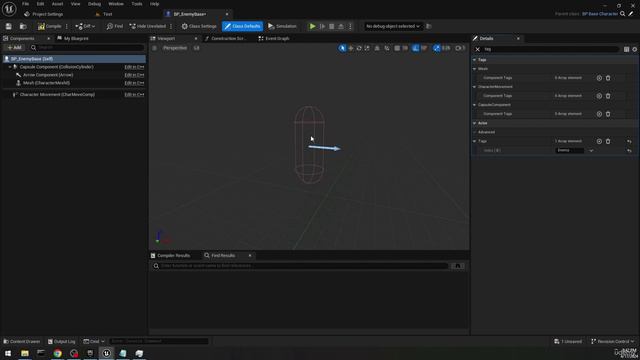Select BP_EnemyBase (Self) in components
The width and height of the screenshot is (640, 360).
pyautogui.click(x=74, y=59)
